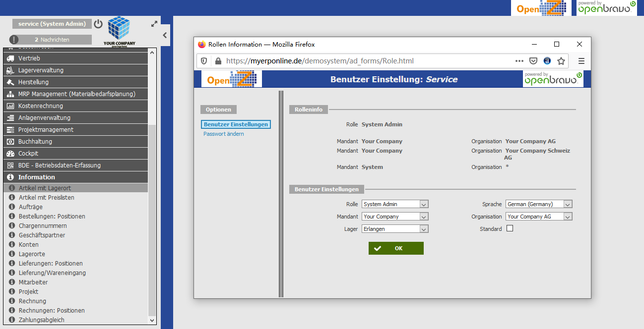
Task: Click the green OK button
Action: 396,248
